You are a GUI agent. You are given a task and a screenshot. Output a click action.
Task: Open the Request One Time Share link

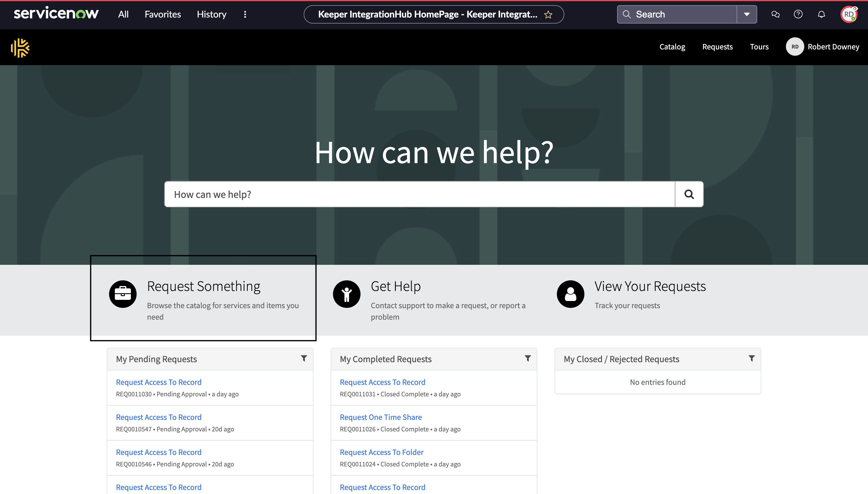coord(381,417)
